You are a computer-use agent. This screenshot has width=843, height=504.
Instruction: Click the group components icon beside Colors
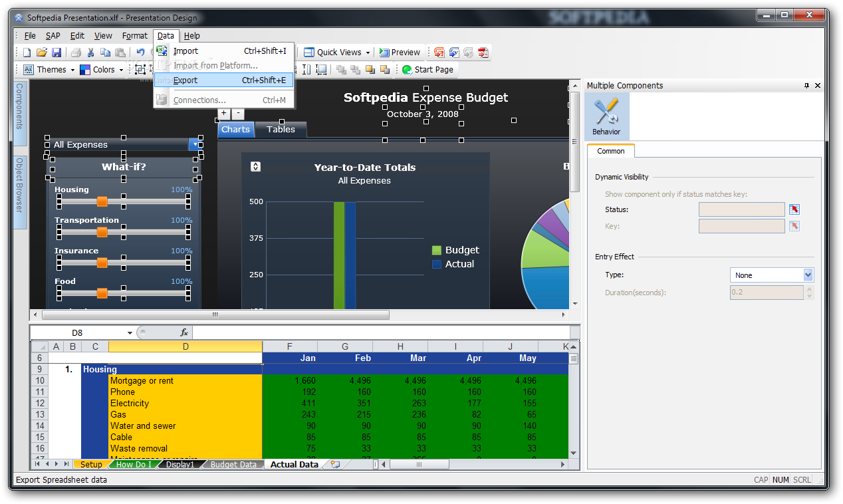coord(140,70)
